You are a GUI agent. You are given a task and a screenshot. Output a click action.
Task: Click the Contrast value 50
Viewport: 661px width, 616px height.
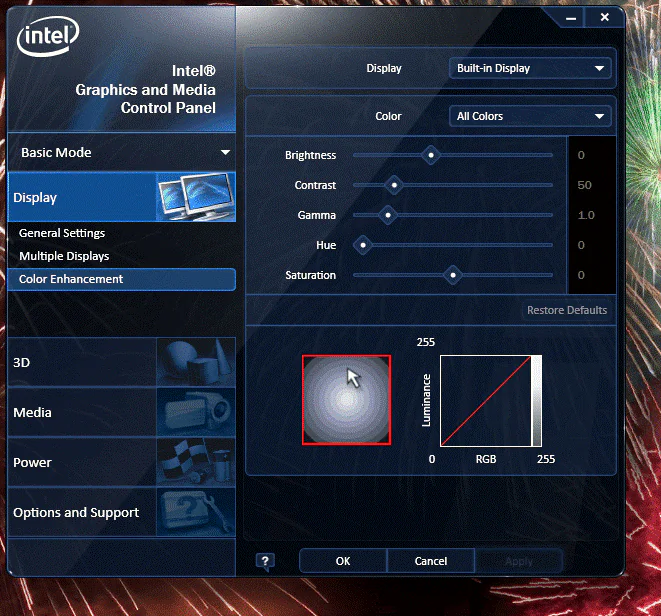click(x=584, y=185)
